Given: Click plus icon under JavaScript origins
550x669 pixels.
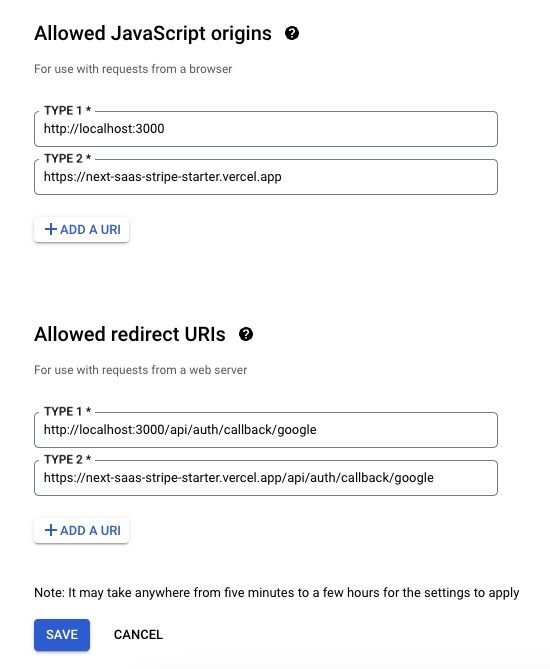Looking at the screenshot, I should click(x=51, y=230).
